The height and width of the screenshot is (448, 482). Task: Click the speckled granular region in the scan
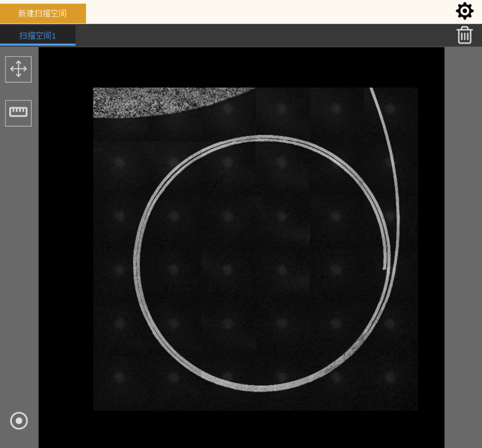[153, 102]
